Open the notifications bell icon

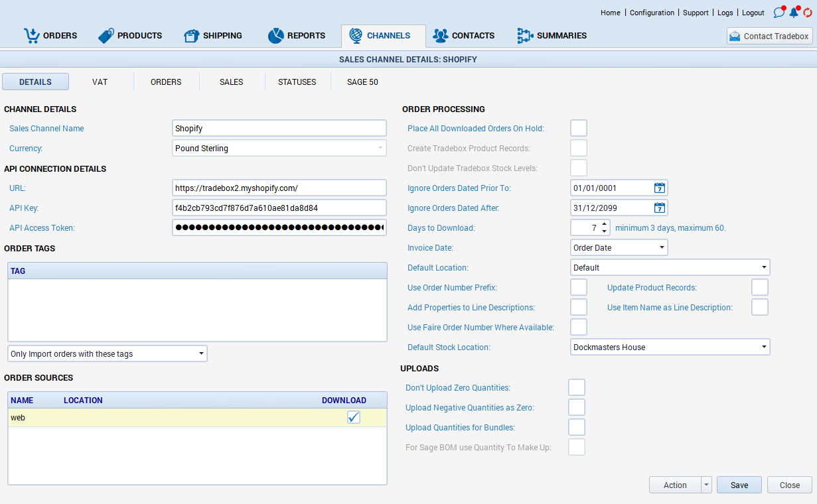click(x=793, y=13)
